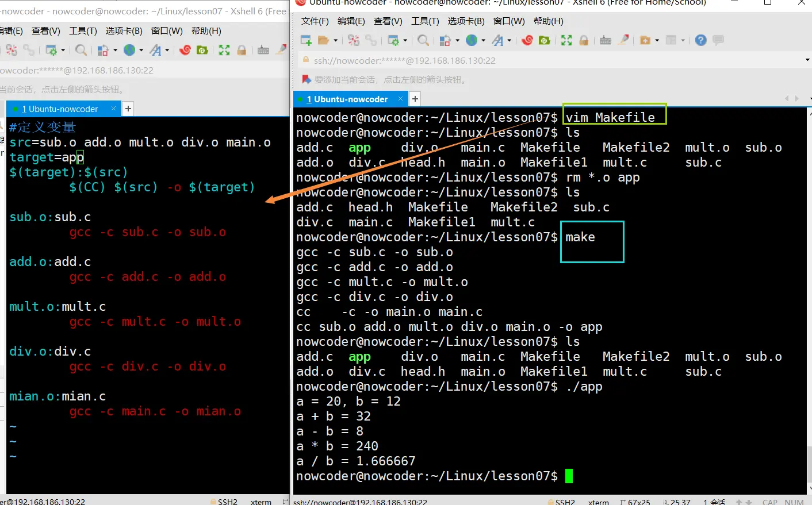The height and width of the screenshot is (505, 812).
Task: Click the Open folder icon in right window toolbar
Action: click(x=324, y=40)
